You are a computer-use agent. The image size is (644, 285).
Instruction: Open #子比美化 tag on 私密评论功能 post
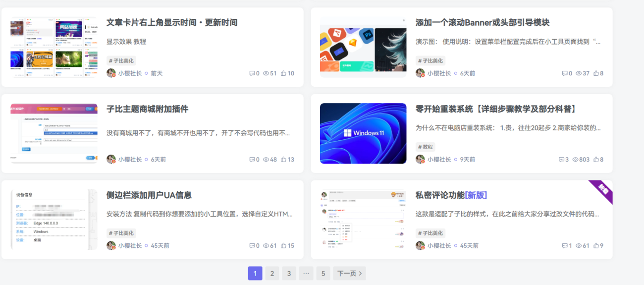(x=430, y=233)
